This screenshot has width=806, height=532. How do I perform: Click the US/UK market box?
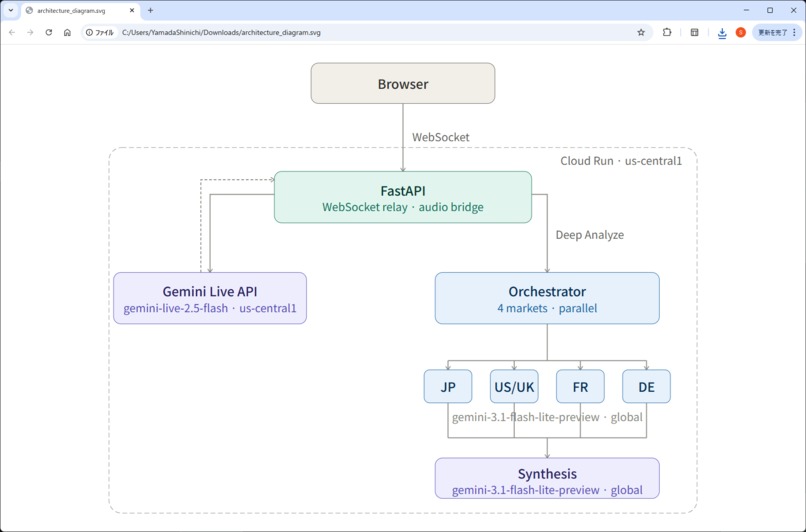tap(514, 387)
